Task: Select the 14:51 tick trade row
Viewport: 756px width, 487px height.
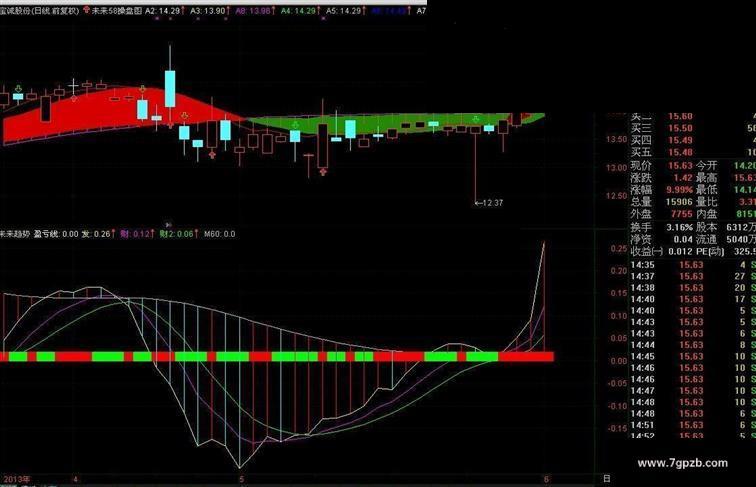Action: click(x=693, y=425)
